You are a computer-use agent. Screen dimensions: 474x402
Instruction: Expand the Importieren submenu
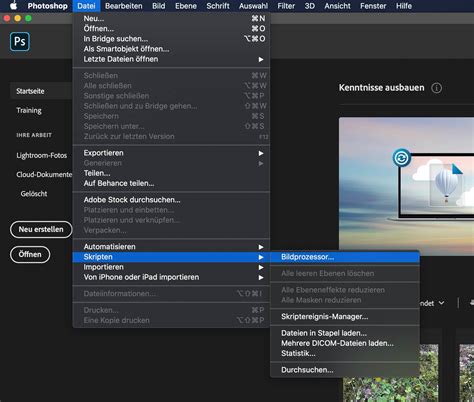tap(171, 267)
